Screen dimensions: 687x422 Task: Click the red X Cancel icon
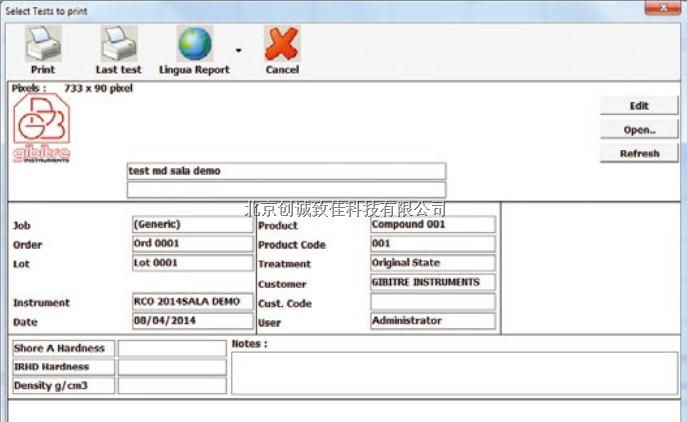(x=282, y=44)
